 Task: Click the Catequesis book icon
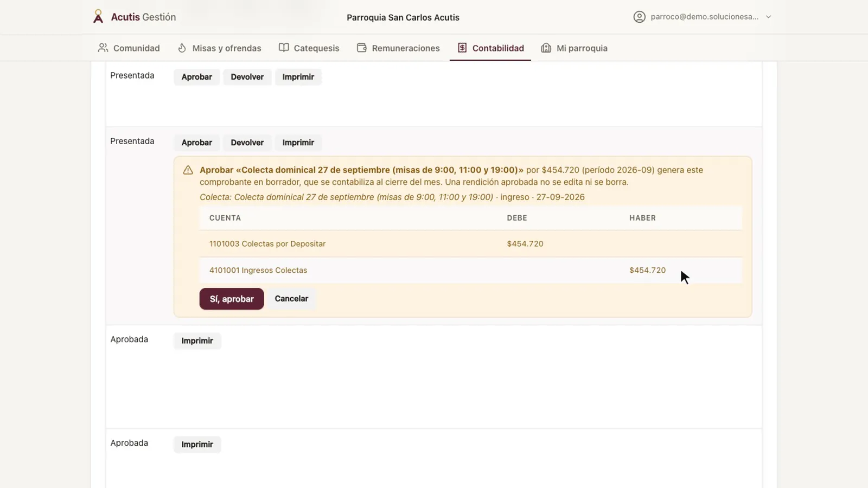pyautogui.click(x=284, y=48)
